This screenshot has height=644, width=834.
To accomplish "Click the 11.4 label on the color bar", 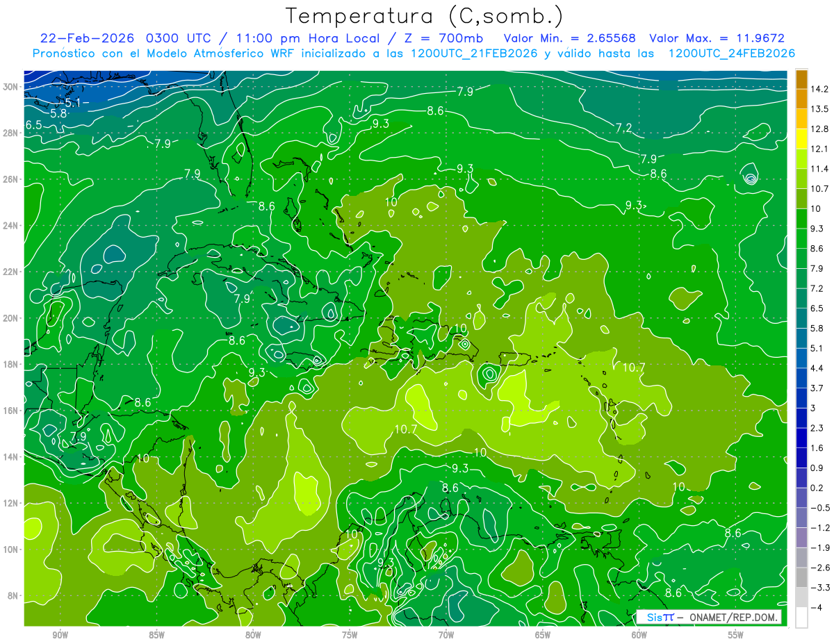I will 819,169.
